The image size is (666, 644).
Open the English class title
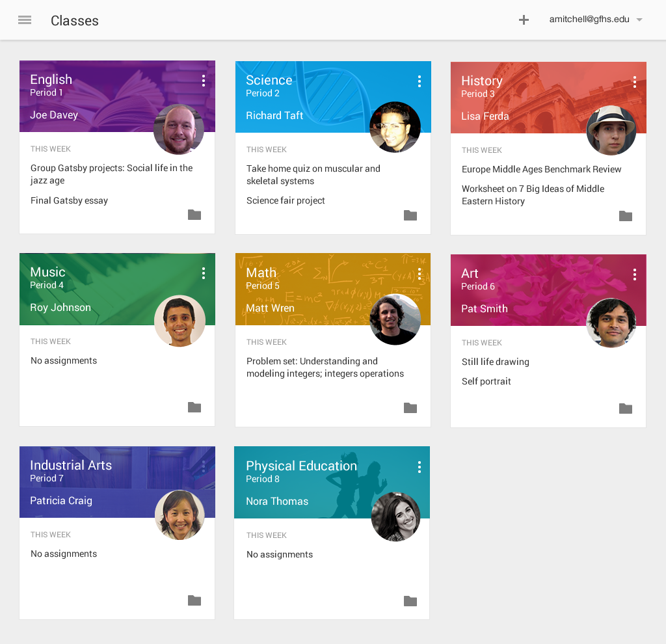pyautogui.click(x=51, y=79)
